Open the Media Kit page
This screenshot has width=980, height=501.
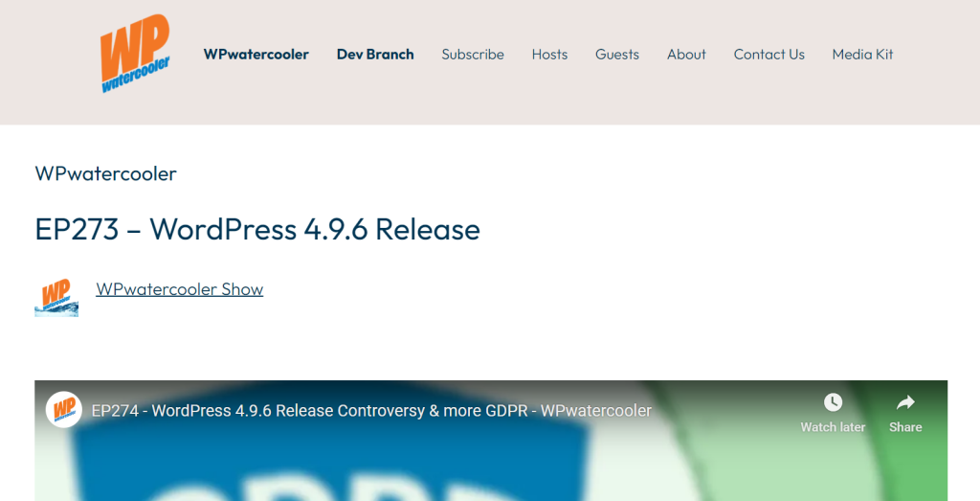click(x=862, y=55)
